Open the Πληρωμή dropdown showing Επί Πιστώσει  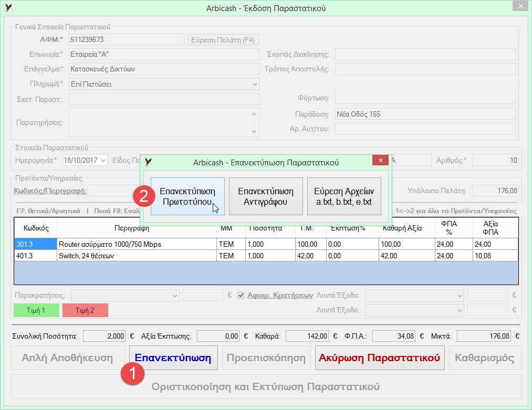coord(164,84)
